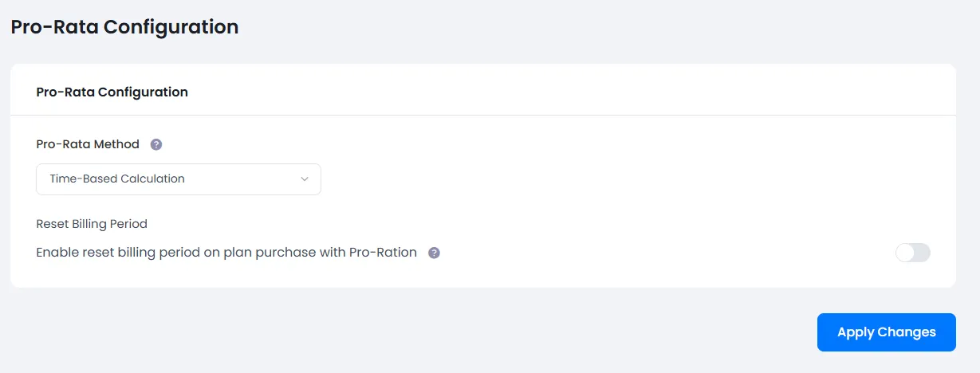Click the Time-Based Calculation text
Image resolution: width=980 pixels, height=373 pixels.
[x=117, y=179]
